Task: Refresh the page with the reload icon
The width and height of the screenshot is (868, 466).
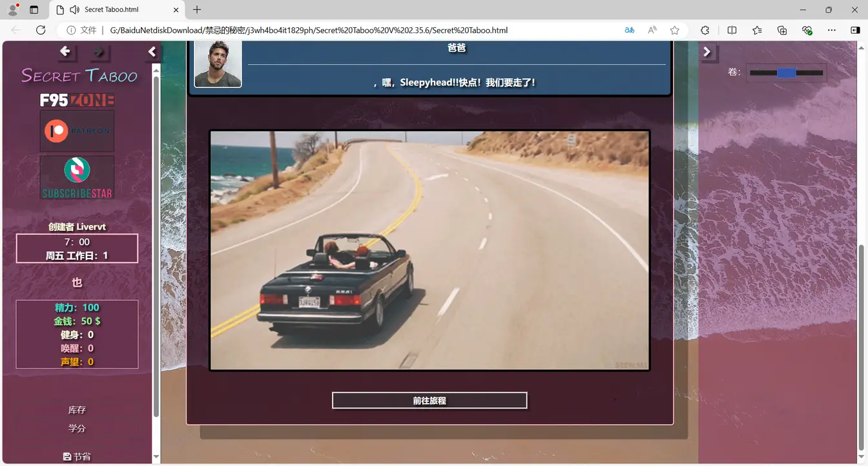Action: click(41, 30)
